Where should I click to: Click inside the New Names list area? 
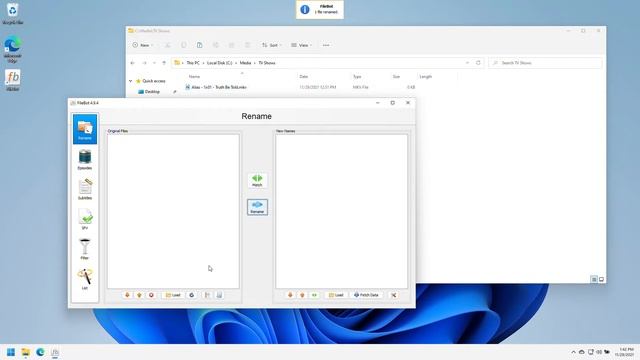341,211
